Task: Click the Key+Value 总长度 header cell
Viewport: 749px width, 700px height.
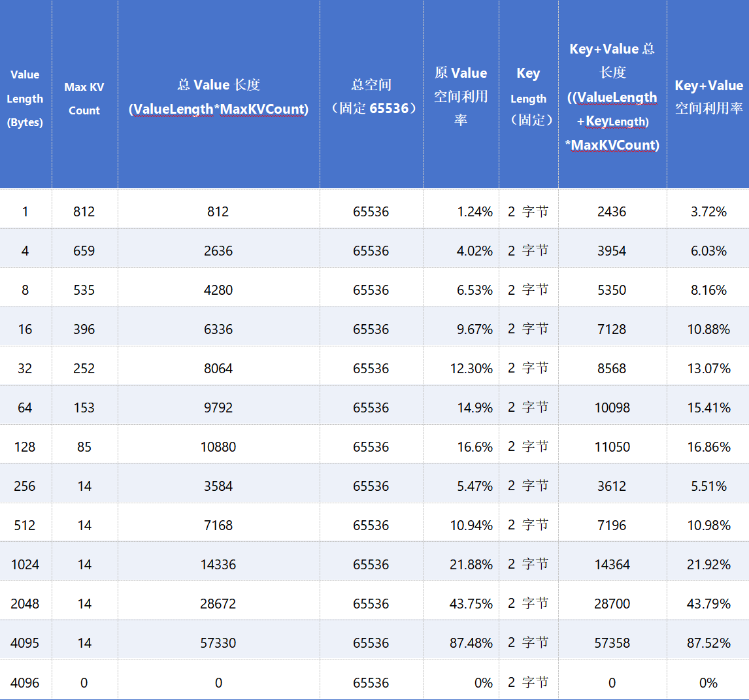Action: coord(612,94)
